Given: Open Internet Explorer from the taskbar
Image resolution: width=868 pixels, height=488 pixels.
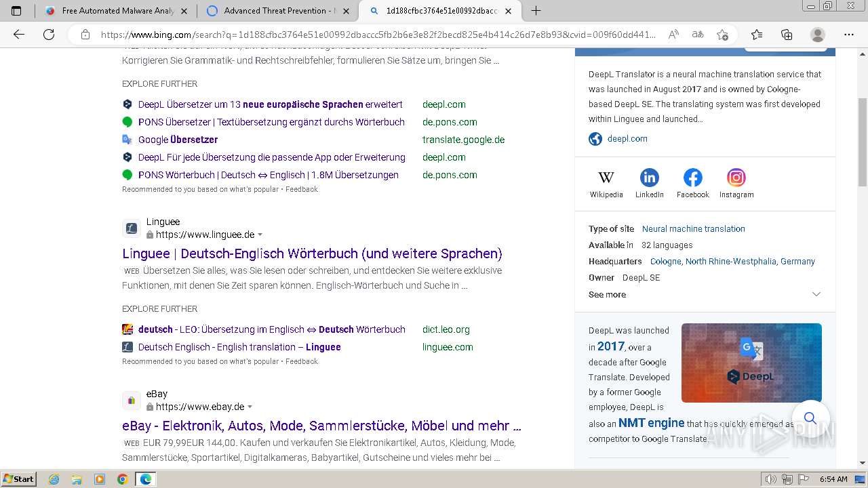Looking at the screenshot, I should (54, 479).
